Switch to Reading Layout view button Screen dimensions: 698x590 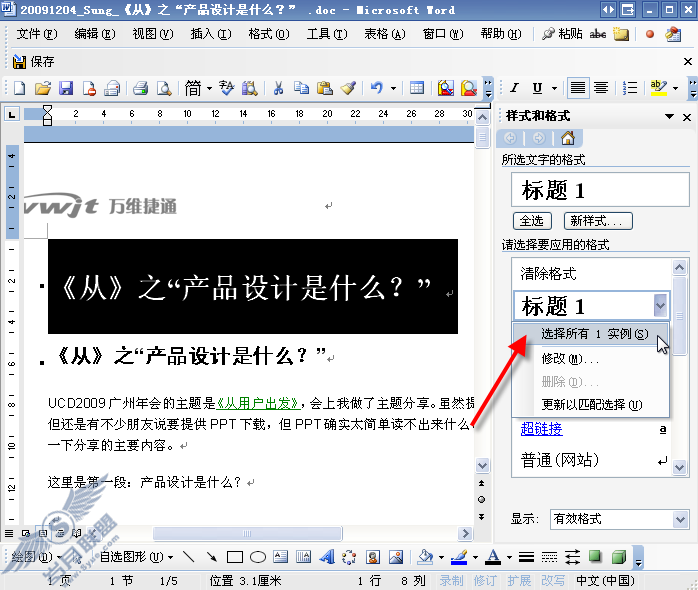[x=77, y=533]
